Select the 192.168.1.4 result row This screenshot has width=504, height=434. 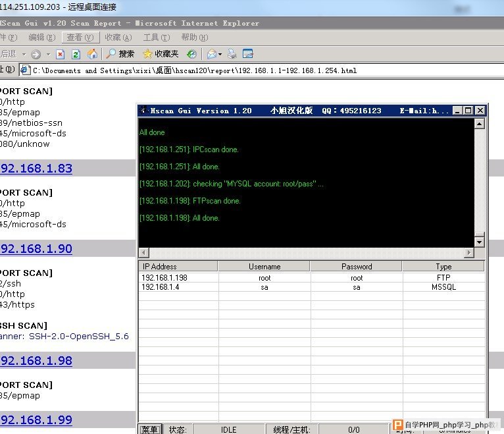click(312, 287)
